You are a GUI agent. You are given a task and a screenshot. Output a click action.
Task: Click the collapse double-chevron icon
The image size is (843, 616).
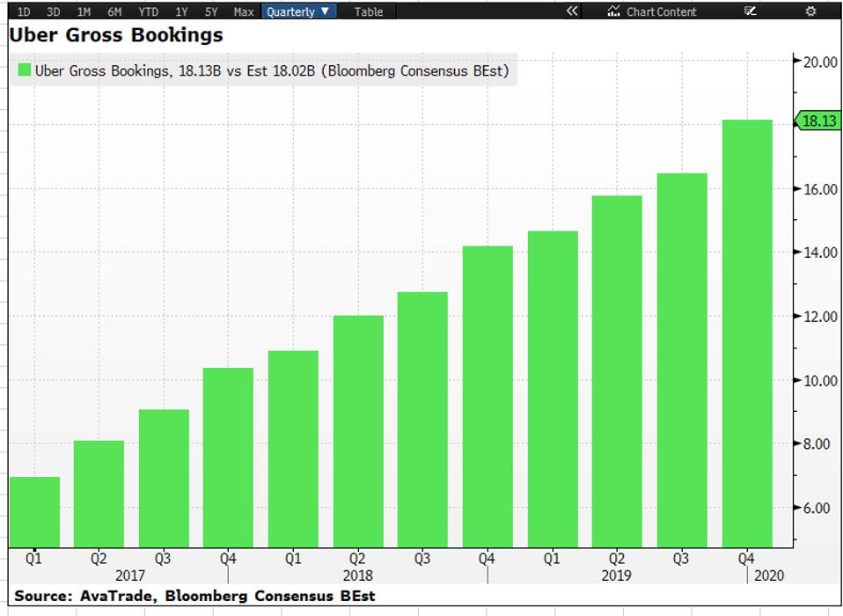point(572,11)
